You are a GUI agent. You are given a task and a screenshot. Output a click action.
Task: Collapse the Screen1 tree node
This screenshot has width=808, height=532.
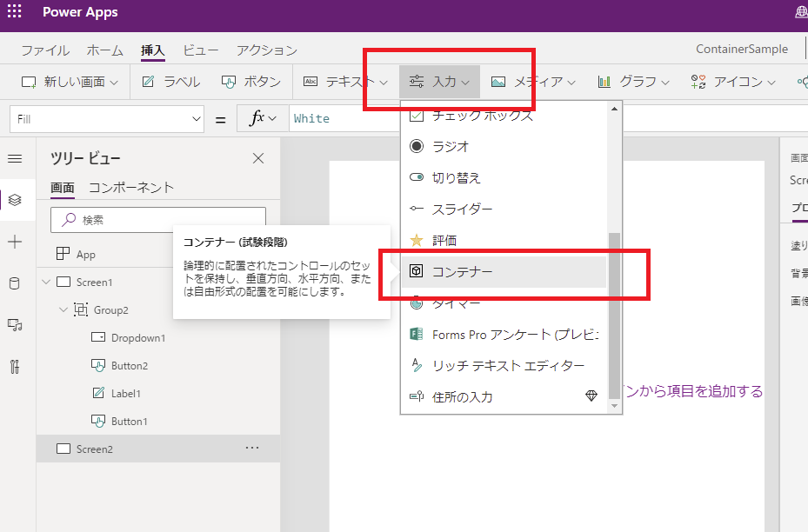tap(46, 282)
